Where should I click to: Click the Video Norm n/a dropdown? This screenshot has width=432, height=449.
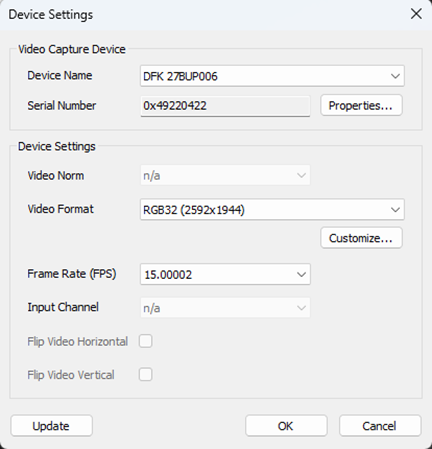point(225,175)
